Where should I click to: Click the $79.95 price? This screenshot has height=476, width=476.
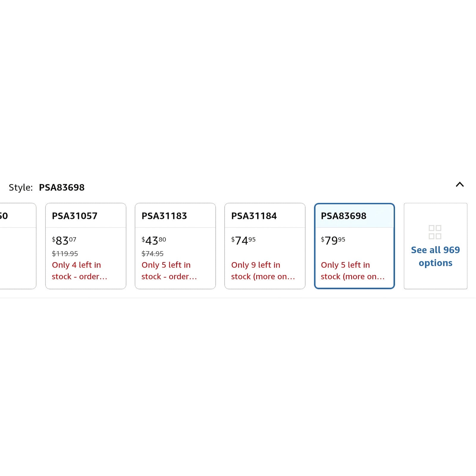pyautogui.click(x=333, y=240)
